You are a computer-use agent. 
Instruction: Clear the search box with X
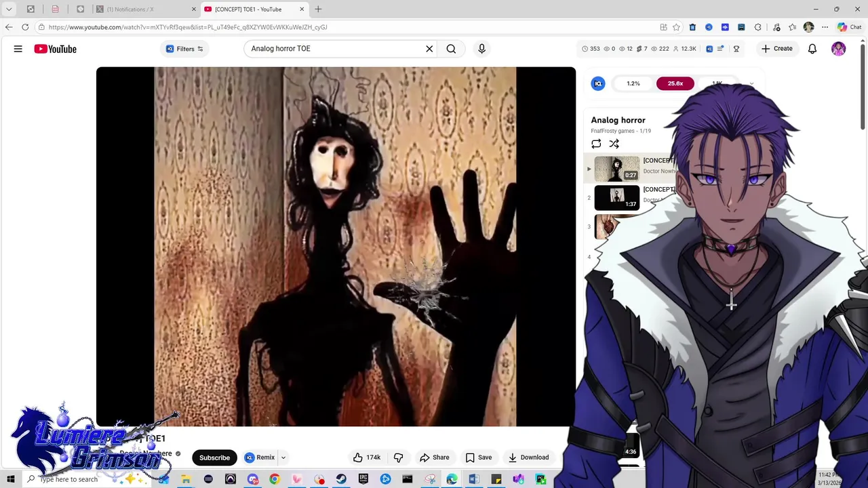click(429, 49)
